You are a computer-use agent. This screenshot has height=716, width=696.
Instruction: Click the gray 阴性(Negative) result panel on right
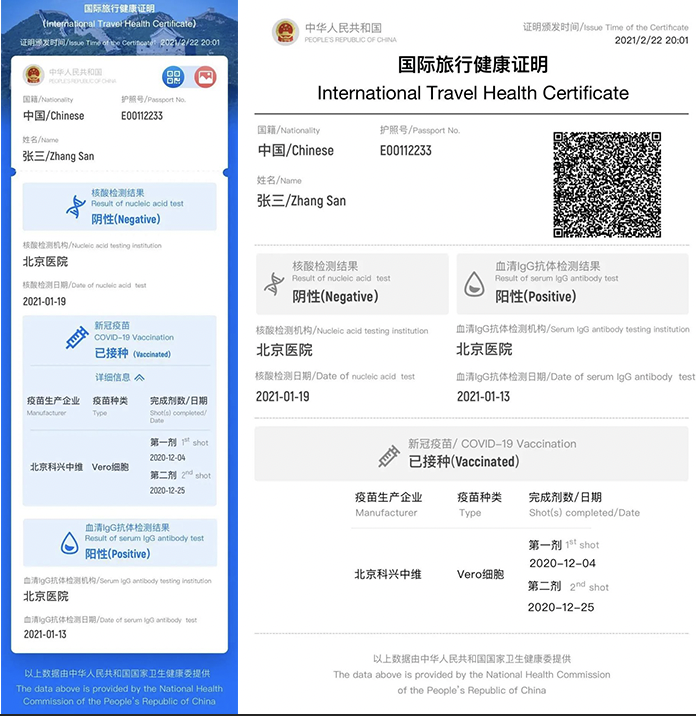[x=352, y=284]
